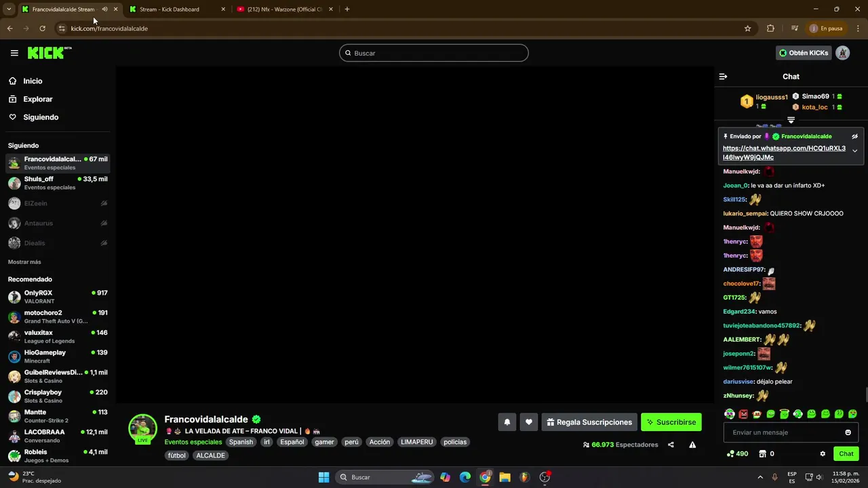
Task: Click the fútbol tag
Action: [177, 455]
